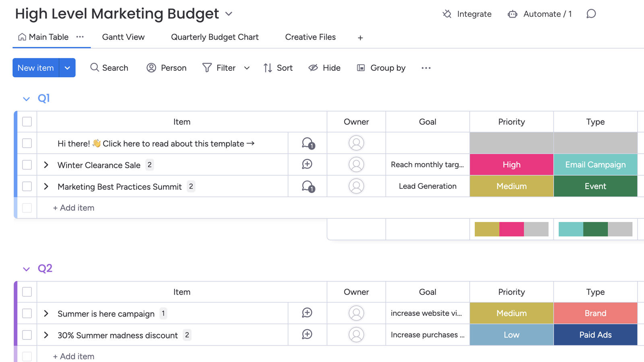Image resolution: width=644 pixels, height=362 pixels.
Task: Click owner avatar for Marketing Best Practices Summit
Action: tap(356, 186)
